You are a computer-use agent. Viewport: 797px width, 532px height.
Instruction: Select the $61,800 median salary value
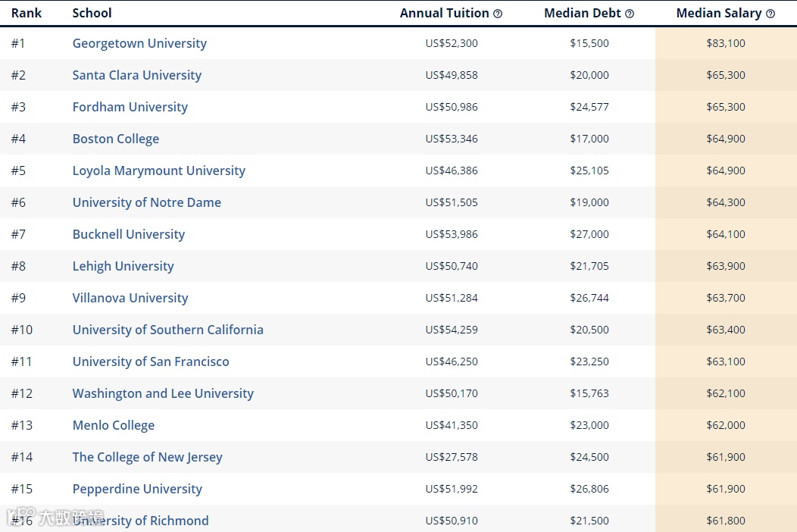pyautogui.click(x=726, y=521)
